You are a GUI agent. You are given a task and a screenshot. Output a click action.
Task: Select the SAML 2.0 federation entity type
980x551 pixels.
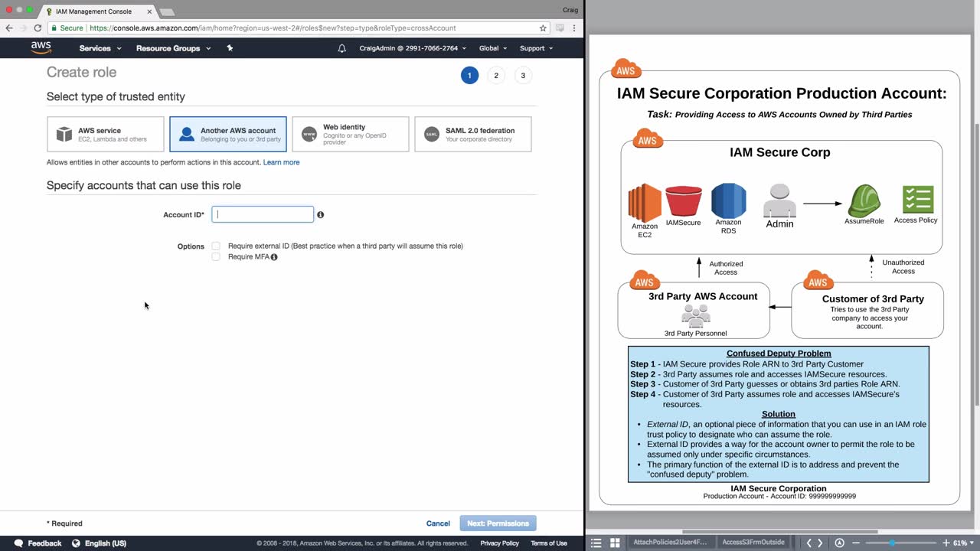click(472, 134)
